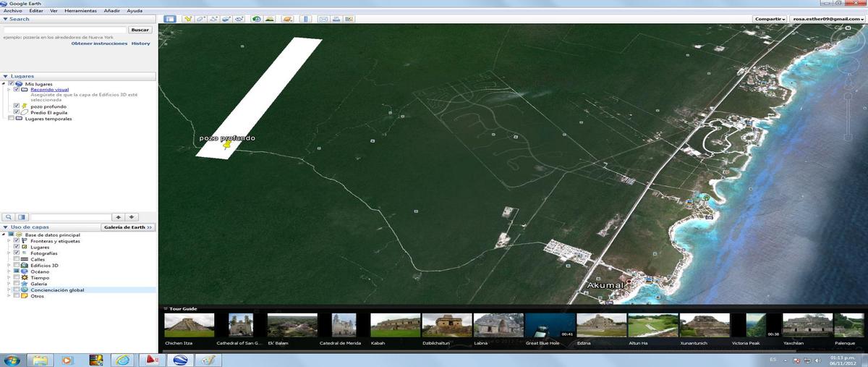Open the historical imagery clock icon
The image size is (868, 367).
pyautogui.click(x=256, y=19)
